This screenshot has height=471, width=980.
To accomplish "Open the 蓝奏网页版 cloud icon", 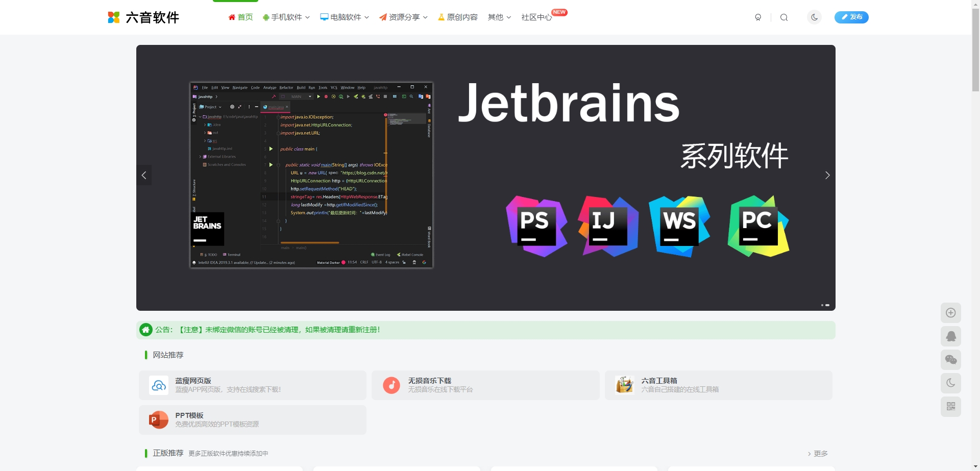I will [159, 385].
